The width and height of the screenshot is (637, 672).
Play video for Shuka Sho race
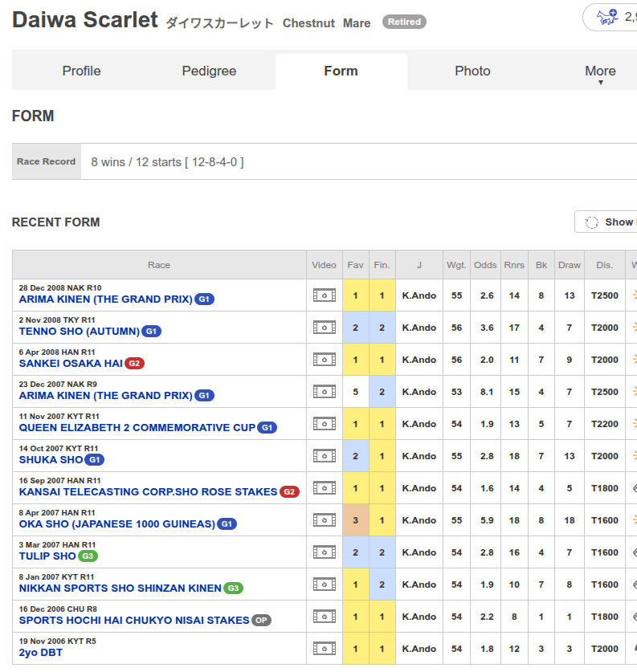coord(324,456)
